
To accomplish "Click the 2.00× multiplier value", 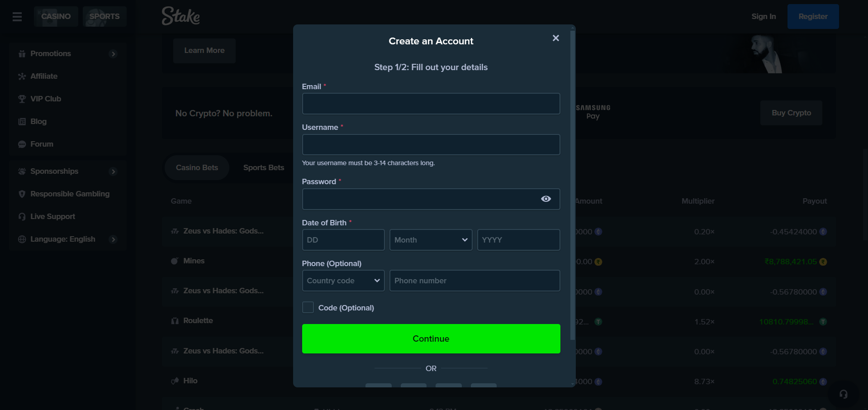I will [x=704, y=262].
